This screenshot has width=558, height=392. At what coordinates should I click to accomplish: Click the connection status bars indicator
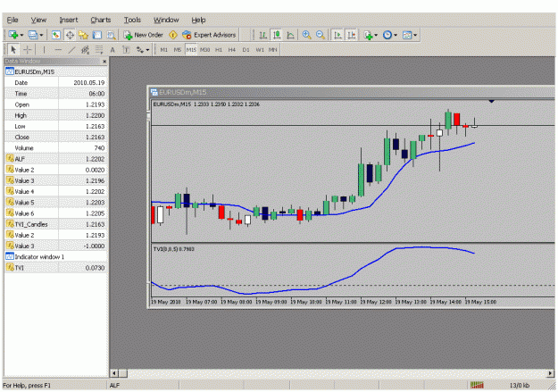point(477,385)
